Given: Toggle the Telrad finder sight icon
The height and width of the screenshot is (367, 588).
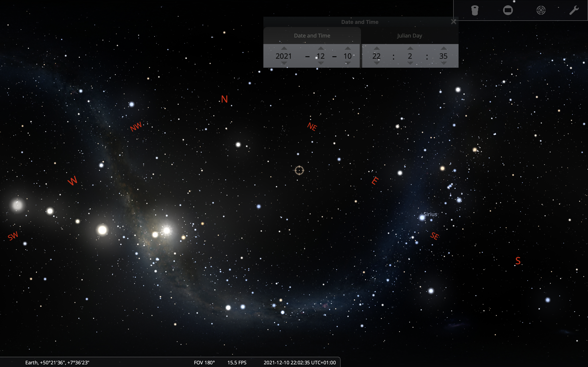Looking at the screenshot, I should pos(541,10).
